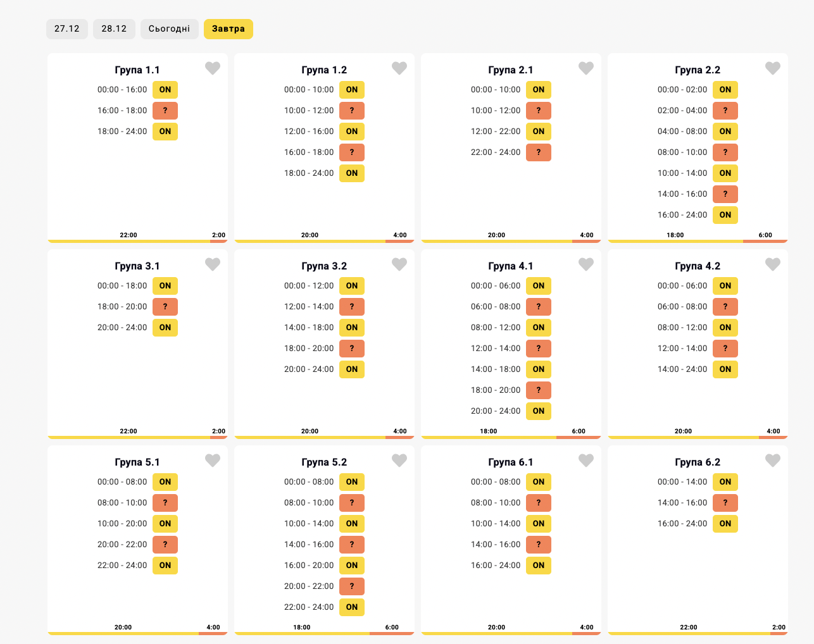Open the Сьогодні tab
Image resolution: width=814 pixels, height=644 pixels.
170,29
